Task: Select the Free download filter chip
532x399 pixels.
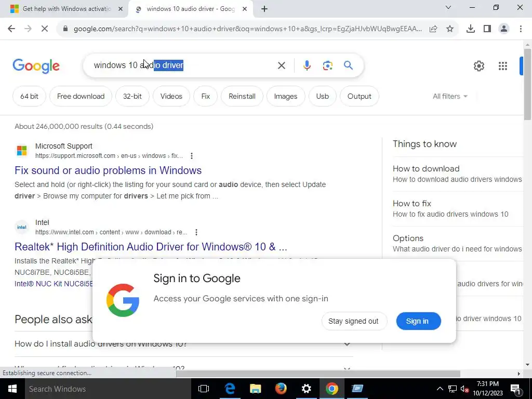Action: pos(81,96)
